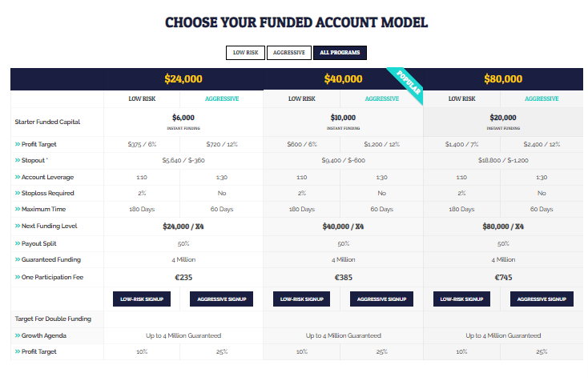Click the arrow icon beside Growth Agenda

[x=18, y=335]
